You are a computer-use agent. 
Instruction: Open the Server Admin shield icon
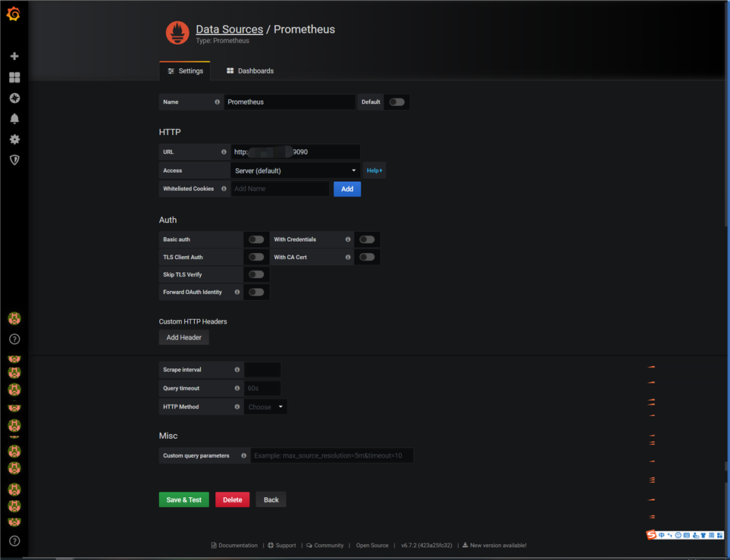pos(14,160)
